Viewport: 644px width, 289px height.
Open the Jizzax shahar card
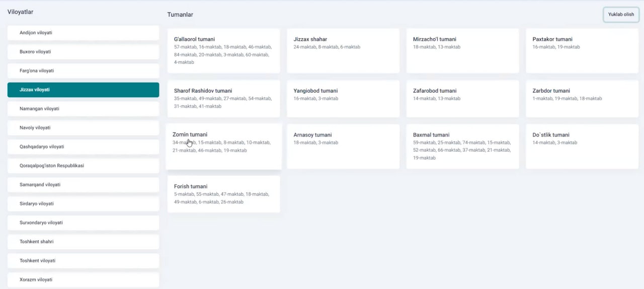click(343, 51)
